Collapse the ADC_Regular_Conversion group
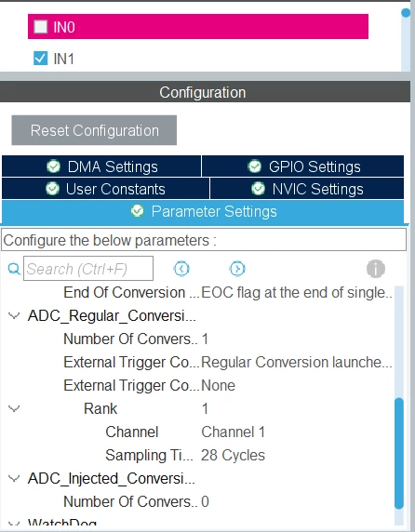The height and width of the screenshot is (532, 415). pyautogui.click(x=14, y=316)
